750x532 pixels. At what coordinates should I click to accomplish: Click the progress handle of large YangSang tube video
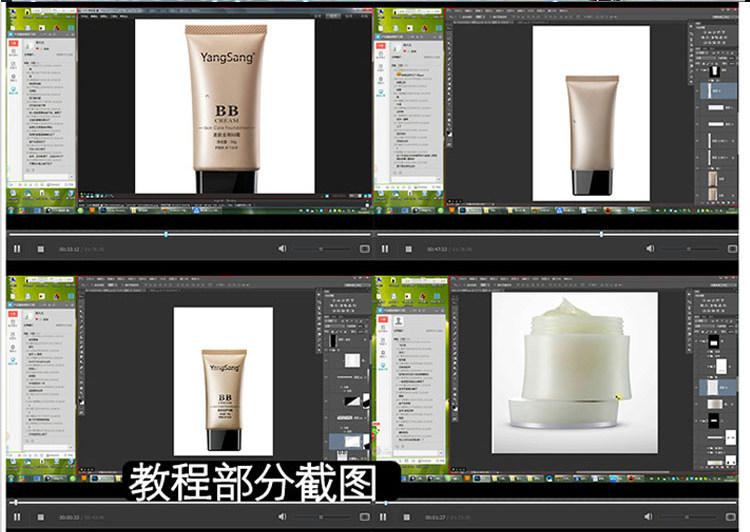(x=166, y=234)
